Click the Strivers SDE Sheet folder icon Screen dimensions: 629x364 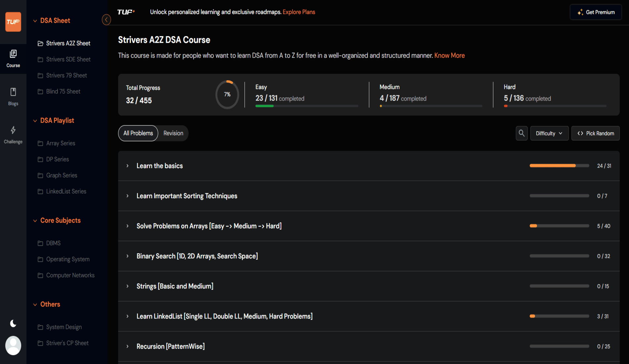40,60
